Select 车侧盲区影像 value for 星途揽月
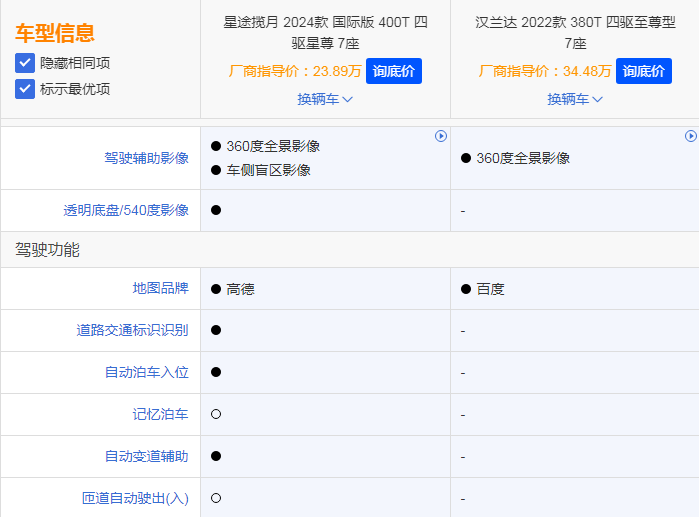This screenshot has width=699, height=517. coord(268,170)
